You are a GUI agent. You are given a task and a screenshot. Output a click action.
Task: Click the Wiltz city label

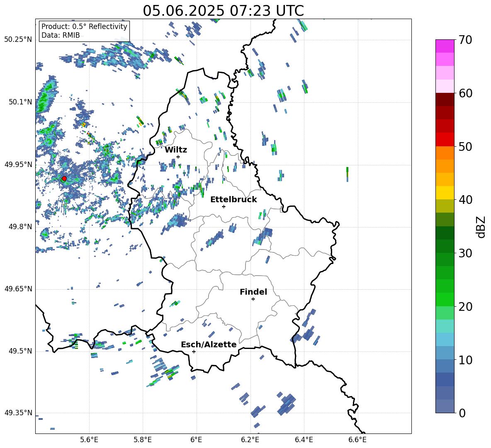(176, 150)
